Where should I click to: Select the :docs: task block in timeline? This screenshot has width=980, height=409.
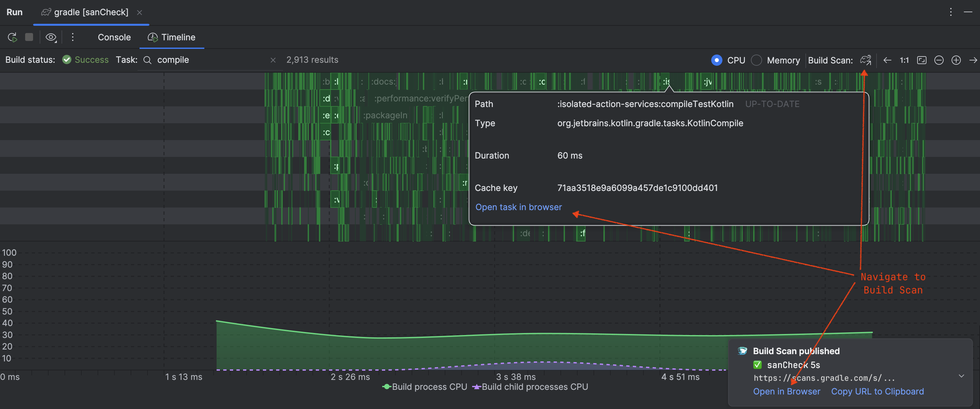[x=384, y=82]
